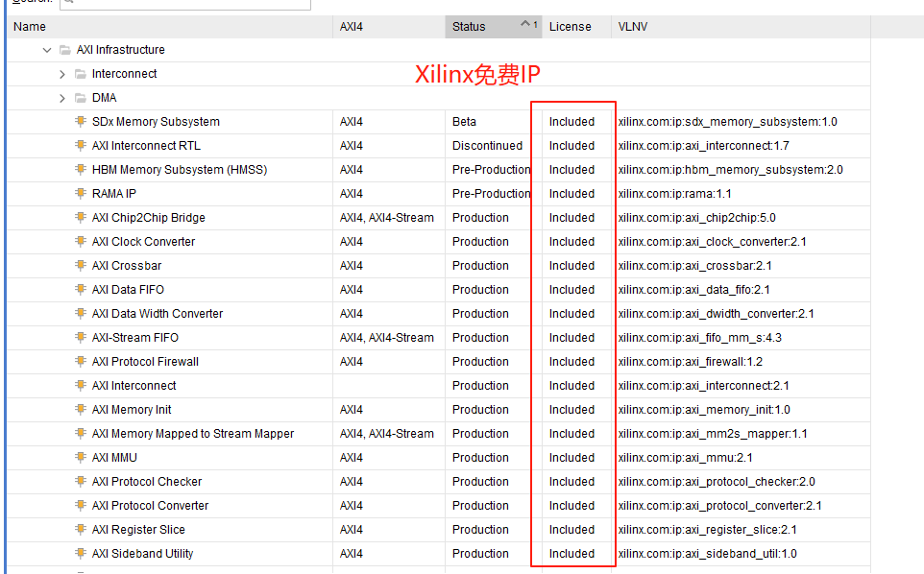Click the IP icon beside SDx Memory Subsystem
This screenshot has width=924, height=574.
pos(81,121)
